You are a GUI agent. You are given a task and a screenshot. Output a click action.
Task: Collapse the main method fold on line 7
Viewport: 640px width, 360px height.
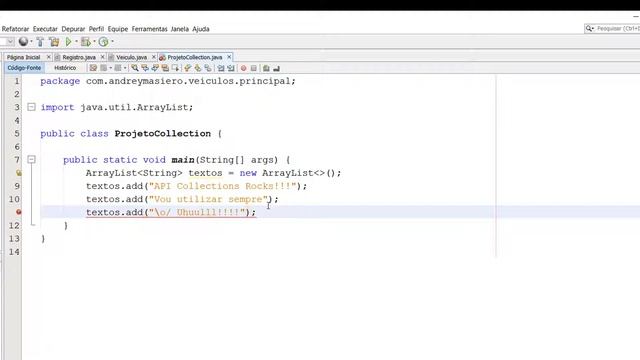31,160
